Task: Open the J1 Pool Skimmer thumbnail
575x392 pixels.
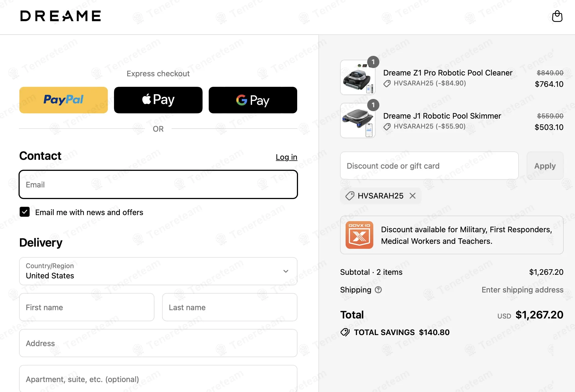Action: (358, 121)
